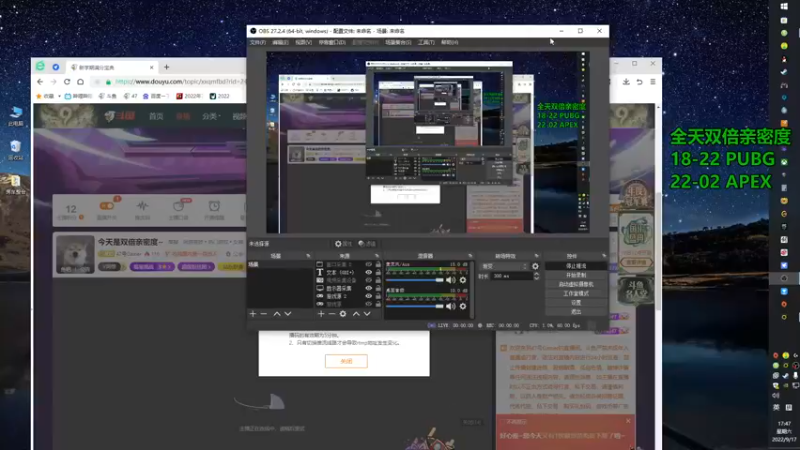Open 设置 button in OBS Controls
The image size is (800, 450).
coord(576,303)
